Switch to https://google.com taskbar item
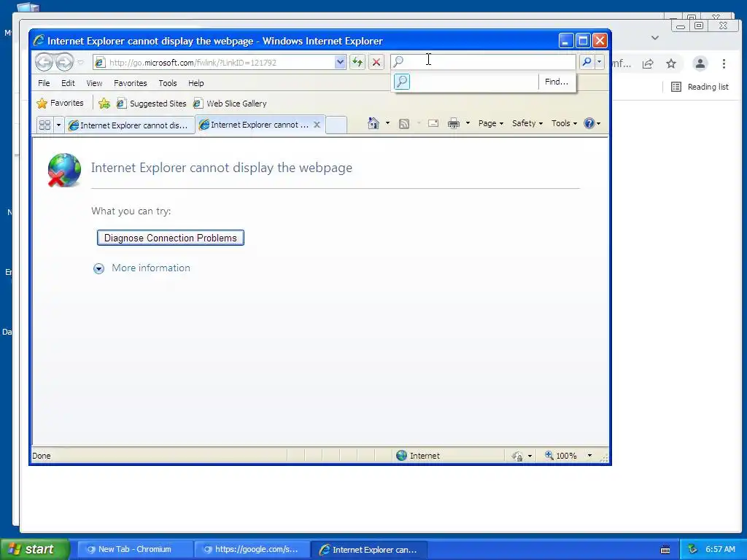Viewport: 747px width, 560px height. point(252,549)
